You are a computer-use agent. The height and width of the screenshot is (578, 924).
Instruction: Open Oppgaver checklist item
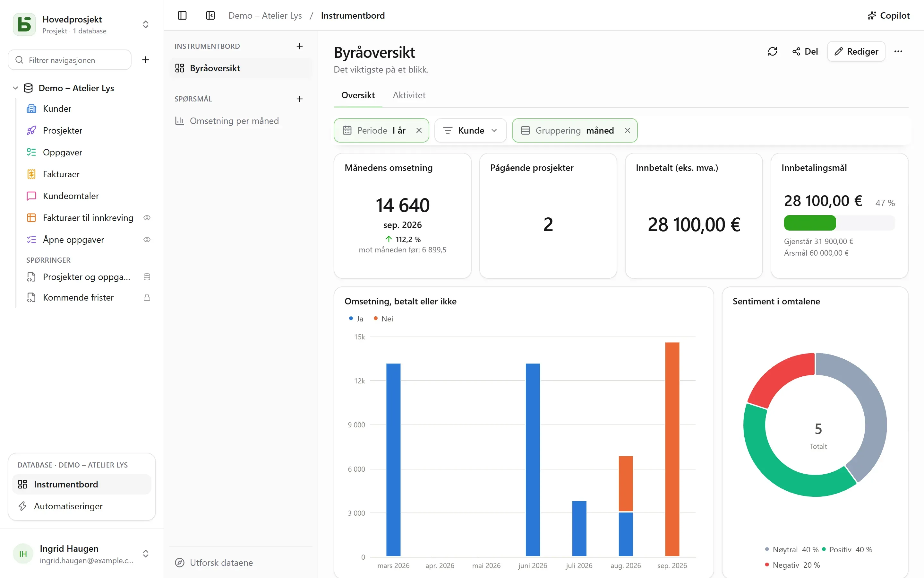pos(88,152)
